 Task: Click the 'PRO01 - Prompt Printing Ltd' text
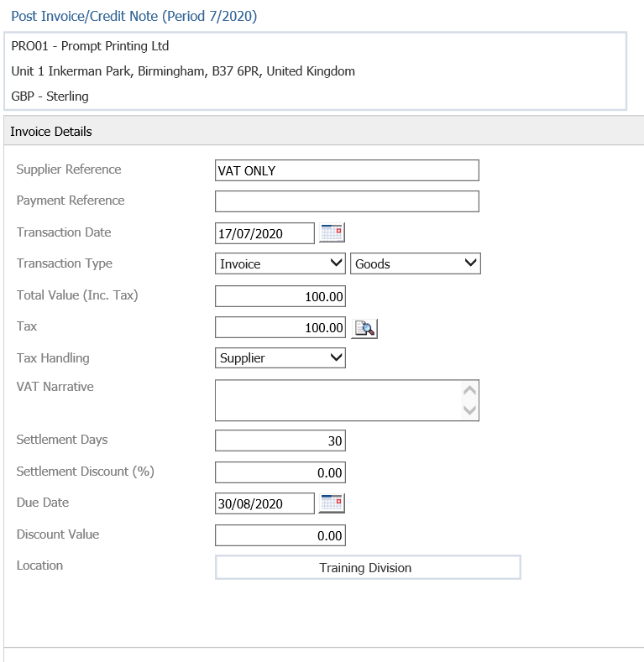(x=90, y=45)
